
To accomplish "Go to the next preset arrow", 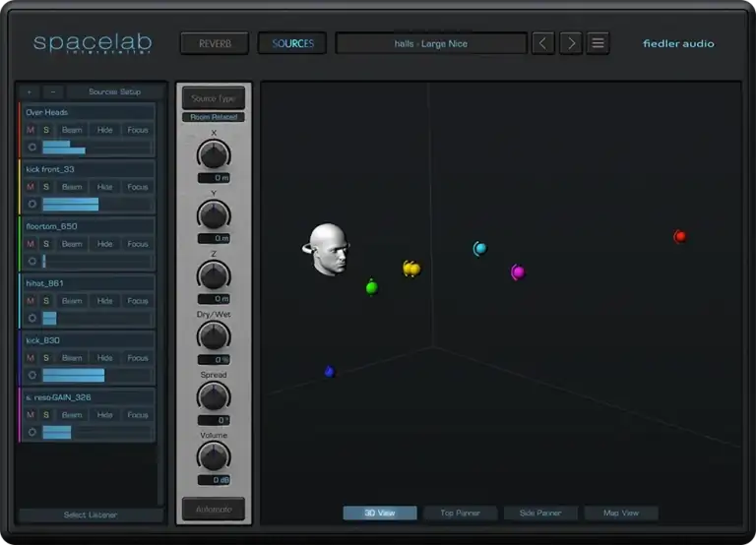I will (x=571, y=43).
